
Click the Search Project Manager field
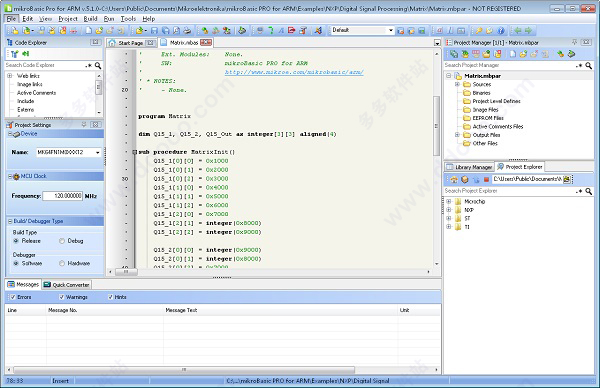click(509, 65)
